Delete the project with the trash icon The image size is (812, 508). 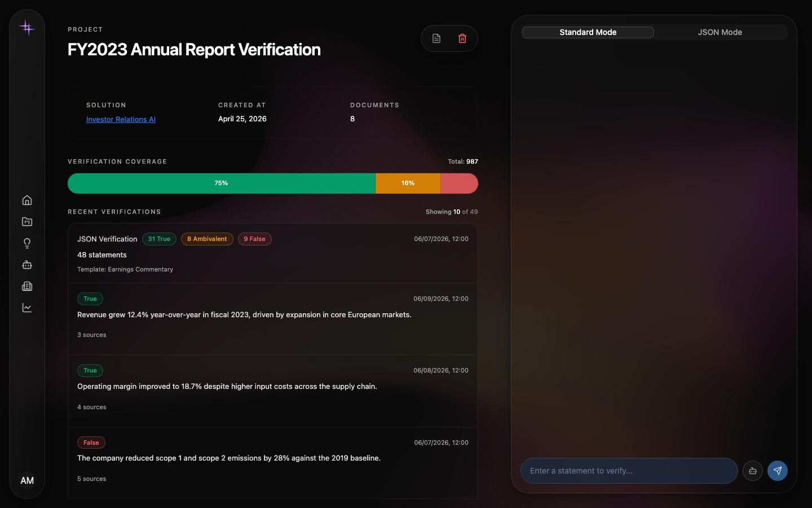click(462, 38)
